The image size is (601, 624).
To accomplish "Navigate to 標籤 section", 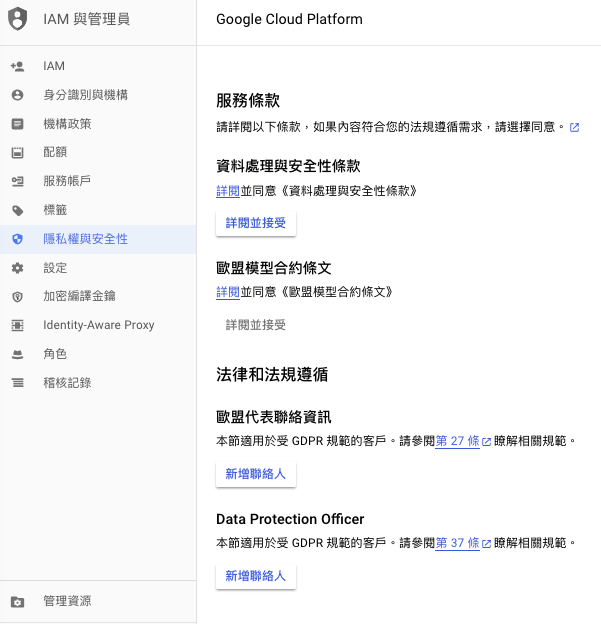I will point(98,210).
